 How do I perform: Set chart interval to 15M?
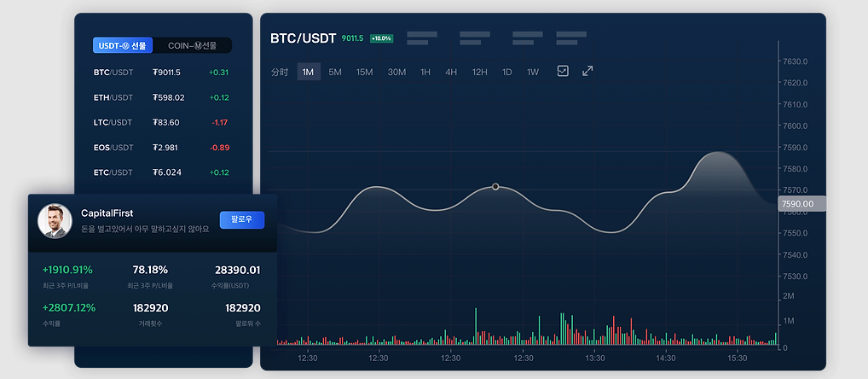click(364, 73)
